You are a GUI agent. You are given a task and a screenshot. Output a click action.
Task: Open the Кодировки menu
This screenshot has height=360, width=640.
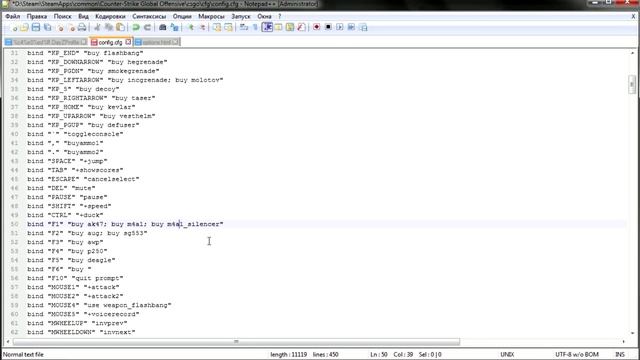110,16
